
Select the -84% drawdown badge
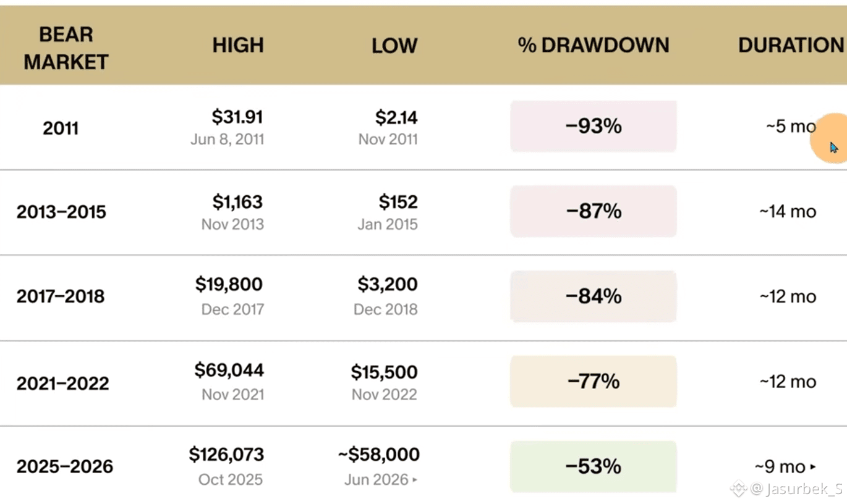pyautogui.click(x=594, y=296)
